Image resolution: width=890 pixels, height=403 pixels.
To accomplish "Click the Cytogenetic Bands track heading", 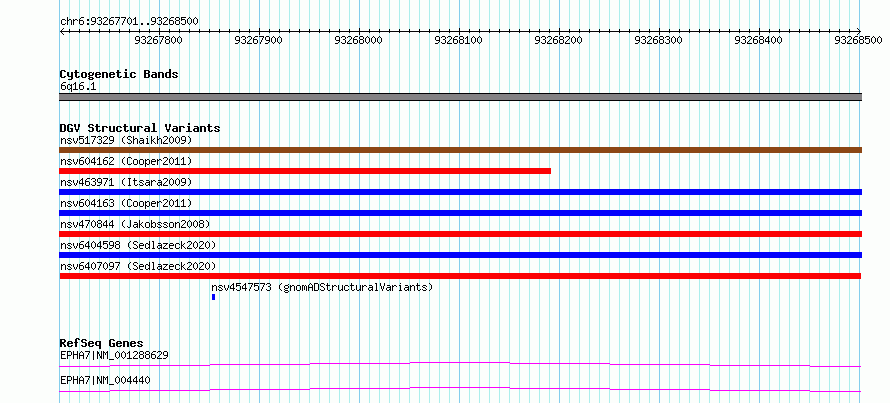I will click(119, 74).
